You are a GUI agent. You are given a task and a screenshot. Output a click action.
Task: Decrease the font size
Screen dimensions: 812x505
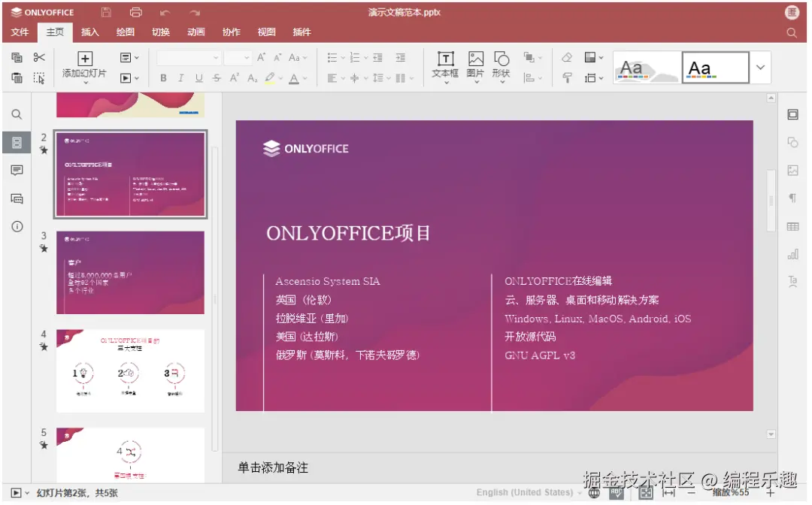278,57
